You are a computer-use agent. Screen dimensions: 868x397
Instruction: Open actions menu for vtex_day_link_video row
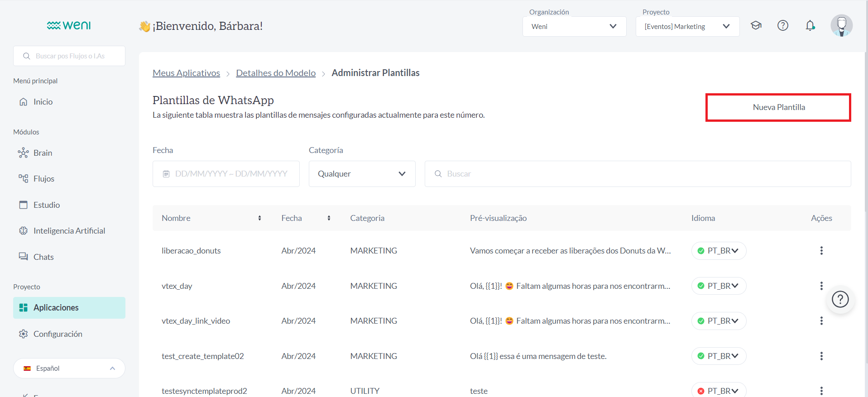pos(821,321)
